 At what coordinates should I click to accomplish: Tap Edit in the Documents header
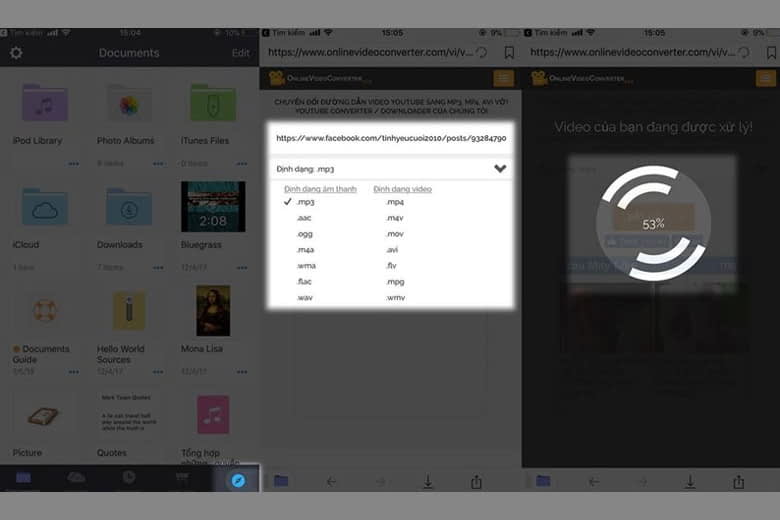pos(241,53)
